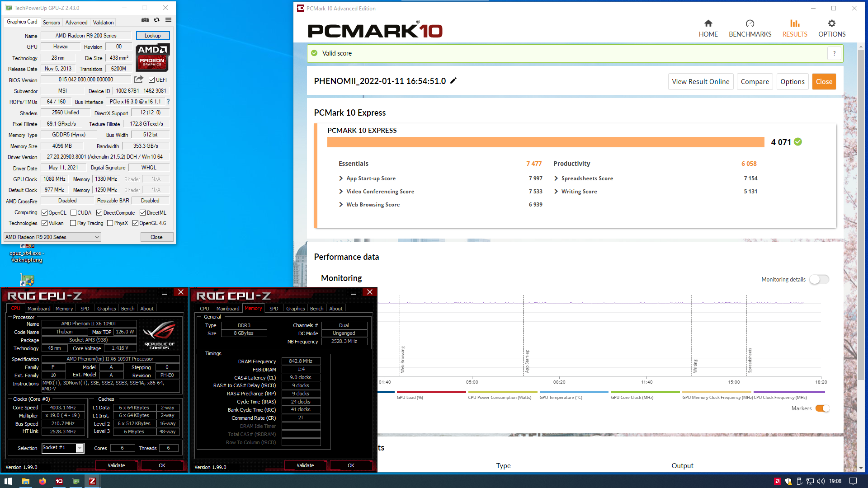This screenshot has width=868, height=488.
Task: Click the Web Browsing marker on chart
Action: (403, 360)
